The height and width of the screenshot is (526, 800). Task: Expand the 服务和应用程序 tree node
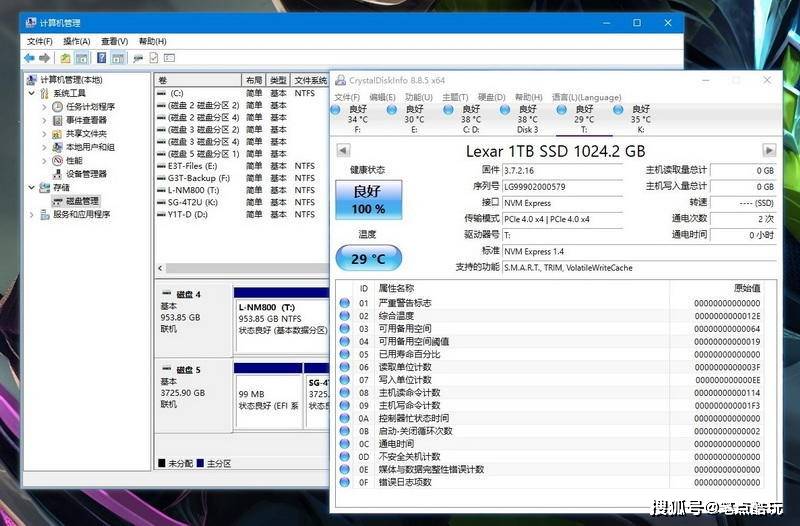32,215
